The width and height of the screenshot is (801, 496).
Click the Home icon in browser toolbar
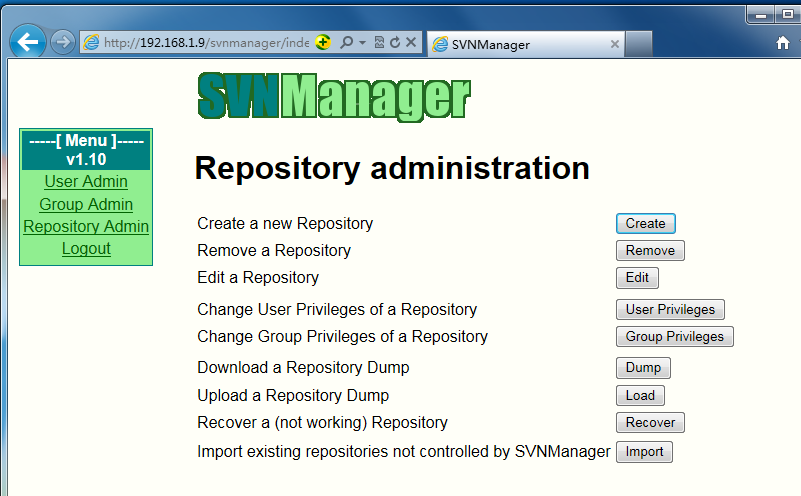click(783, 43)
